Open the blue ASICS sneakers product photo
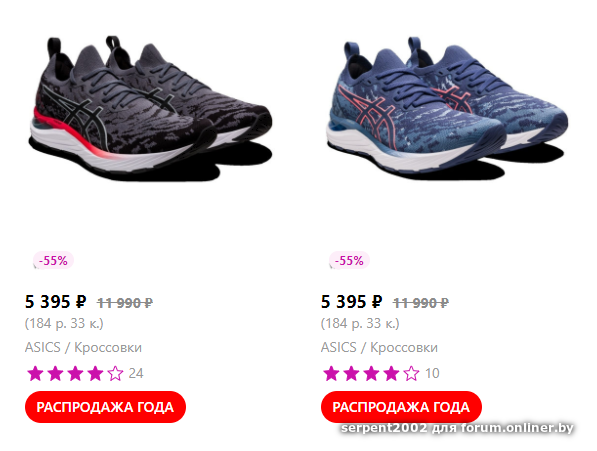 [446, 108]
